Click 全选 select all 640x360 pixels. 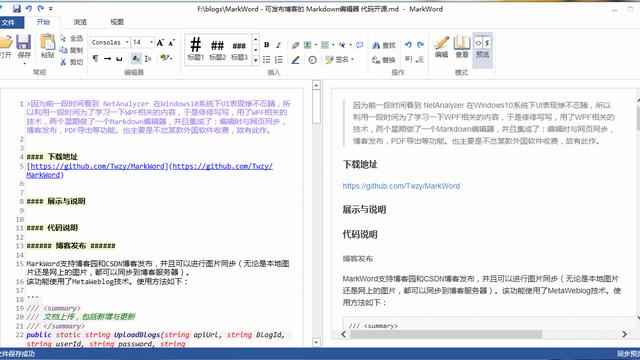72,38
